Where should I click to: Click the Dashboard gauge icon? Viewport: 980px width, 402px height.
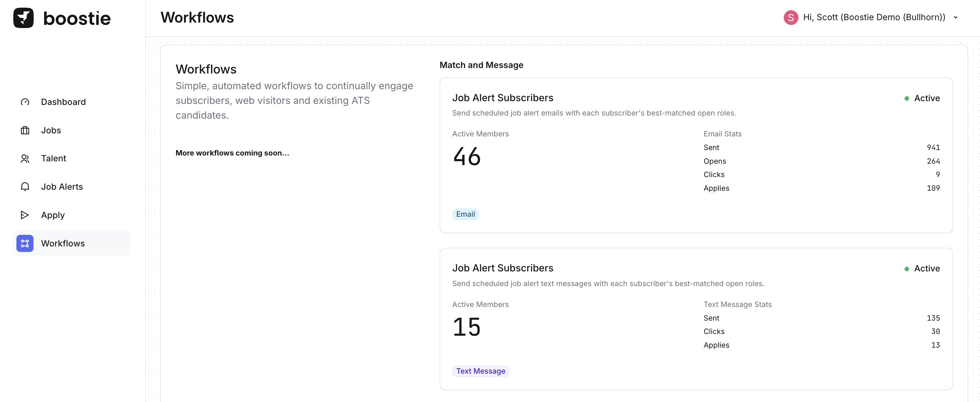[x=25, y=102]
